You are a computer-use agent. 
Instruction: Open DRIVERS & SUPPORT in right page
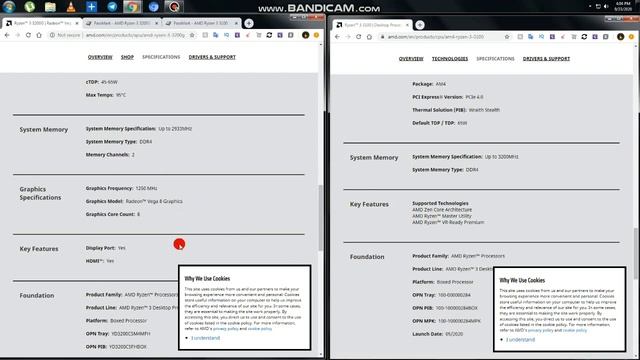(x=546, y=59)
